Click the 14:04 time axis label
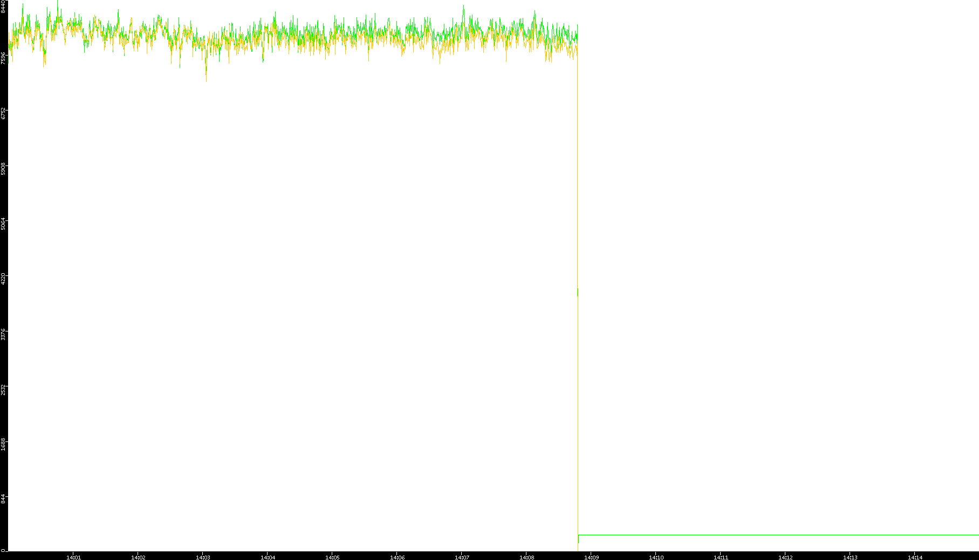This screenshot has height=560, width=979. 268,557
